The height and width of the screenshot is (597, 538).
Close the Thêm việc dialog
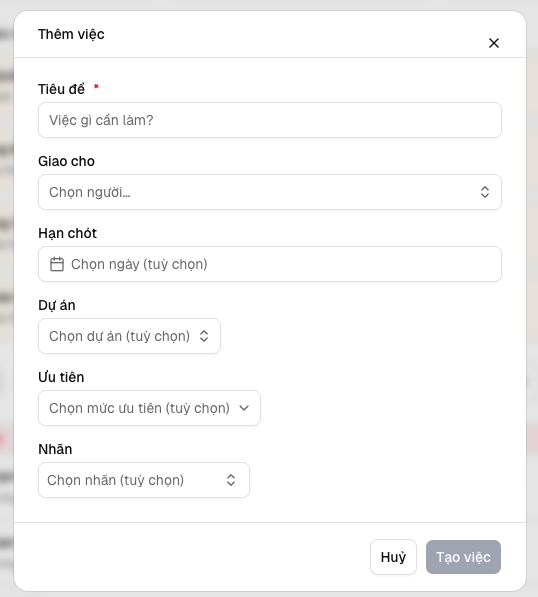coord(493,43)
